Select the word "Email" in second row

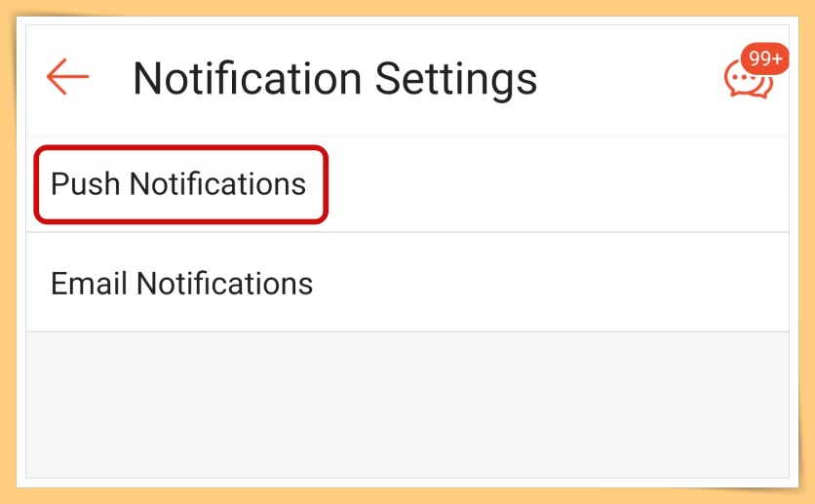click(x=89, y=284)
